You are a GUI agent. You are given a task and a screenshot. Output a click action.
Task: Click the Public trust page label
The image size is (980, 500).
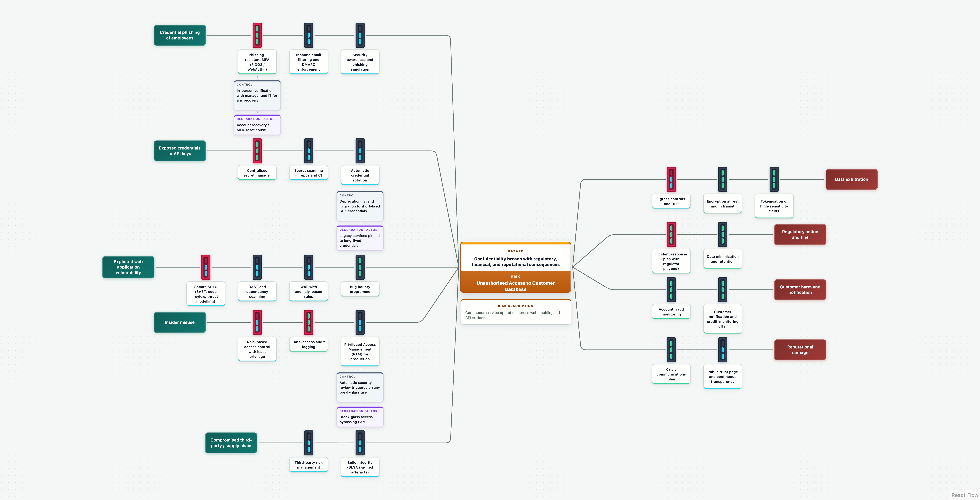pos(722,376)
